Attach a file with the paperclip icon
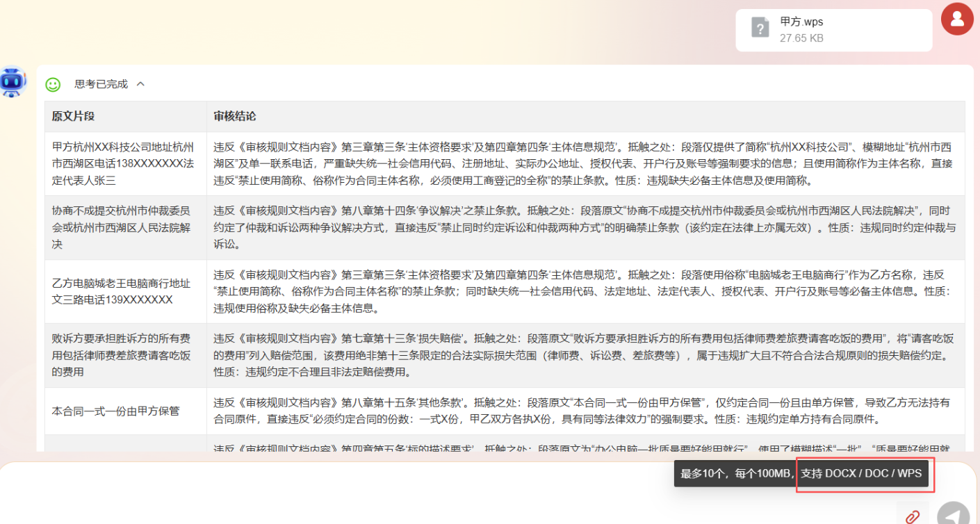 (x=913, y=516)
